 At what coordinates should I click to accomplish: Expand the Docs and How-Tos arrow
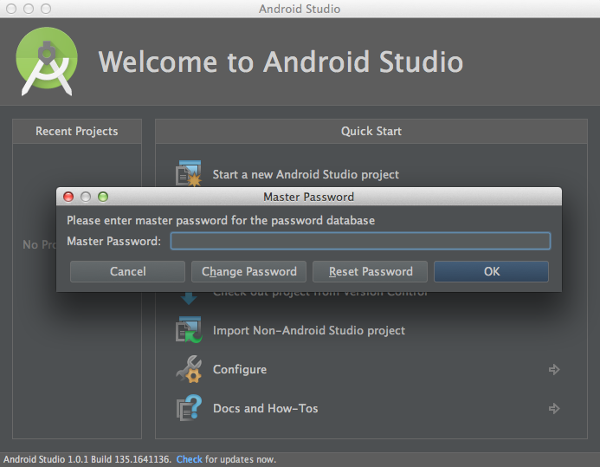click(554, 408)
